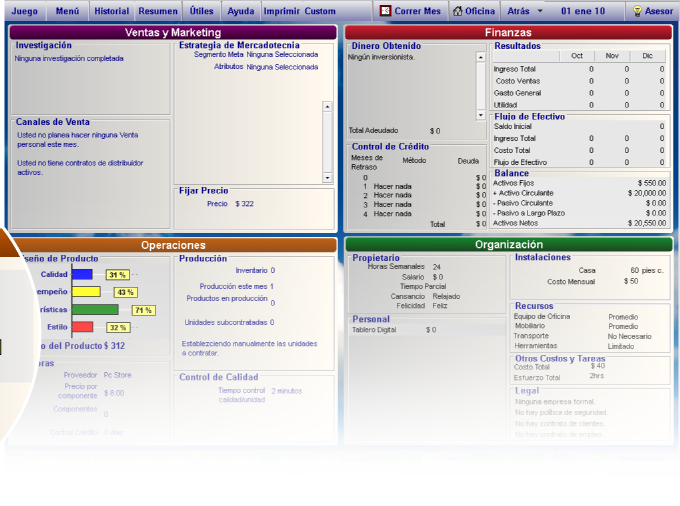
Task: Click the Asesor lightbulb icon
Action: (x=637, y=11)
